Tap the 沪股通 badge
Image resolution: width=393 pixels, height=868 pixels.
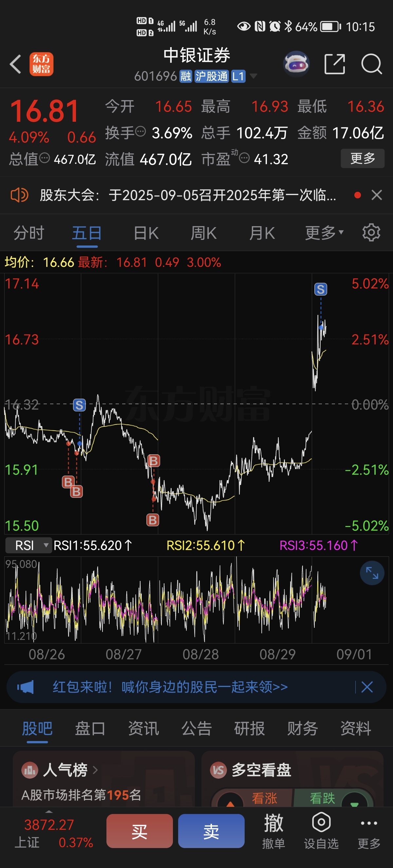coord(212,77)
